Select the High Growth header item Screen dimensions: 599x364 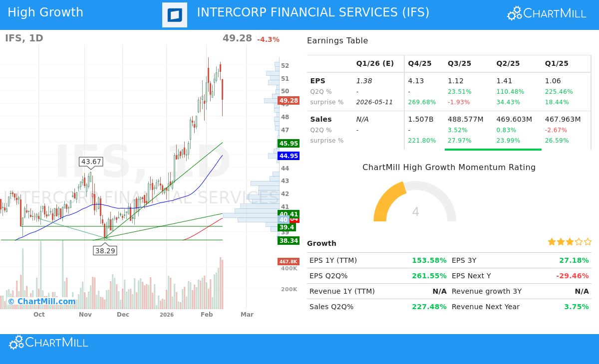click(x=45, y=12)
